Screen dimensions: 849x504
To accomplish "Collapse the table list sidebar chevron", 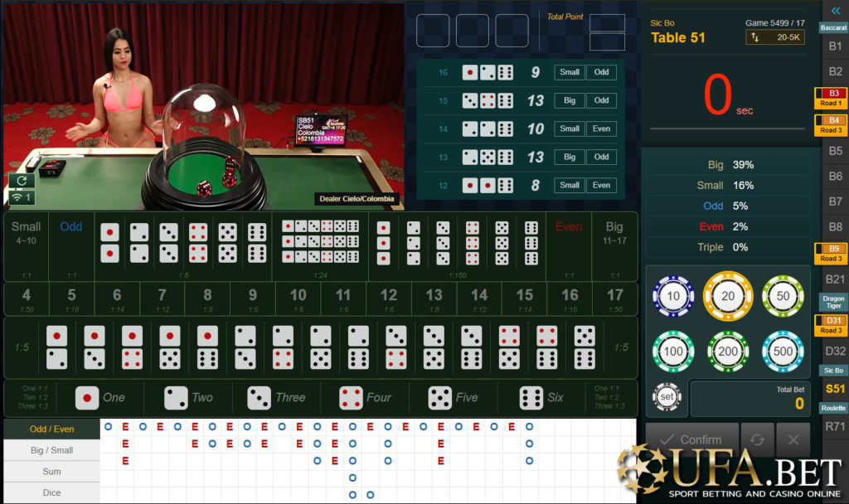I will [835, 11].
